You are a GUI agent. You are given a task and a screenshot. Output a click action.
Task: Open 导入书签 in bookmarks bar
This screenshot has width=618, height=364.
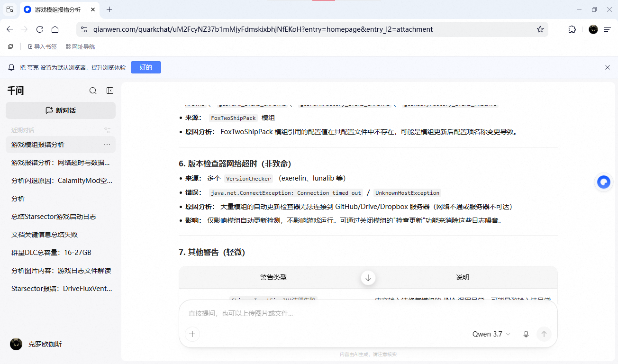tap(43, 47)
